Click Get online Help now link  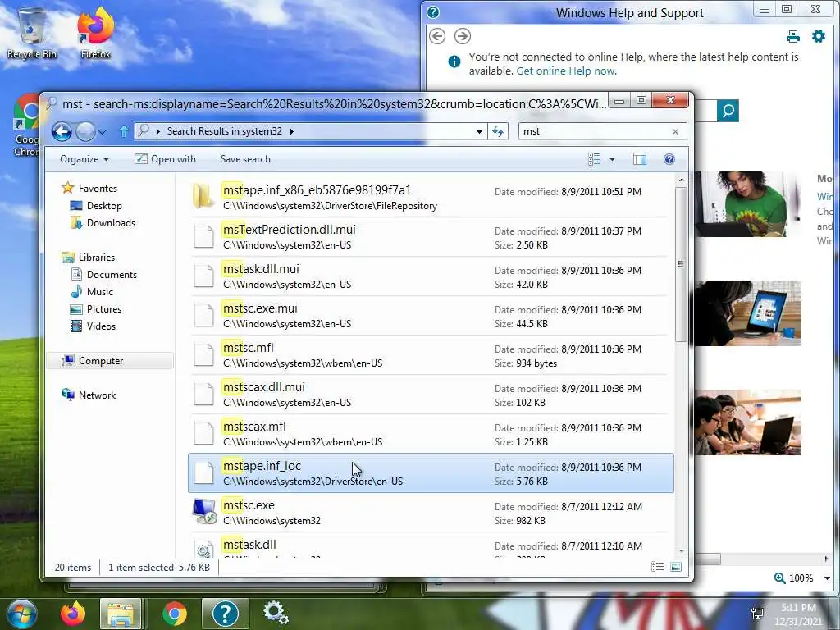click(x=566, y=71)
